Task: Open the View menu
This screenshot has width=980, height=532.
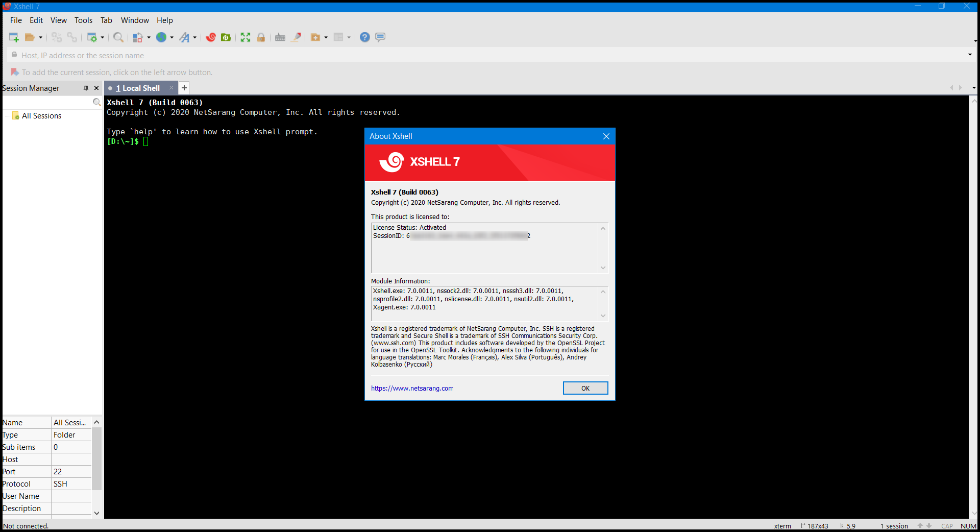Action: point(59,20)
